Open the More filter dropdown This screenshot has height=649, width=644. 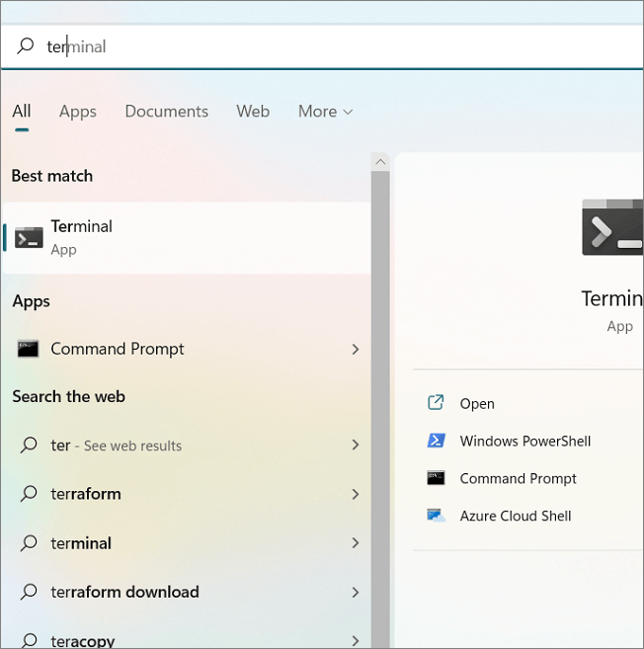(x=325, y=112)
